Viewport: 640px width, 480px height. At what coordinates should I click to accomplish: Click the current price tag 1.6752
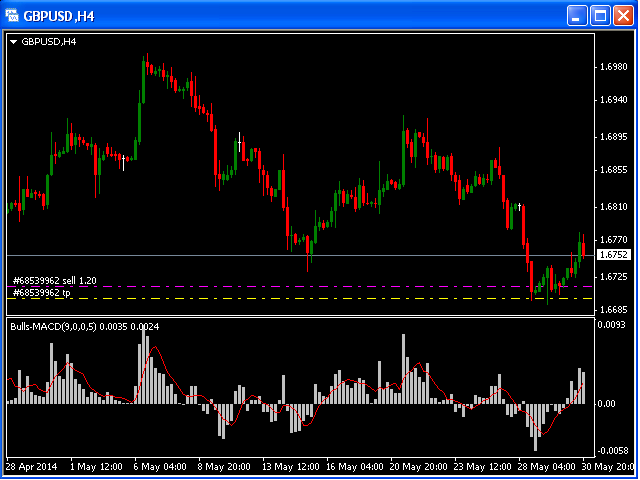[x=613, y=255]
